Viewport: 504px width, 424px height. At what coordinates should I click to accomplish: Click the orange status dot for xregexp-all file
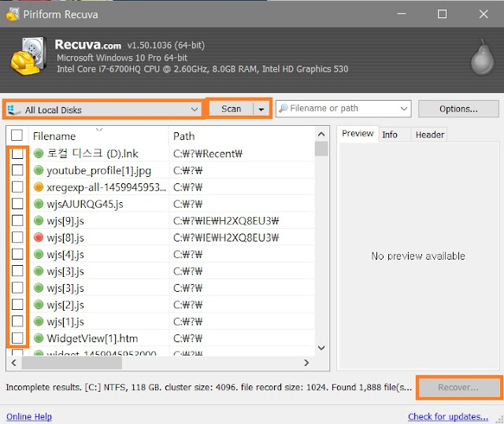point(39,186)
